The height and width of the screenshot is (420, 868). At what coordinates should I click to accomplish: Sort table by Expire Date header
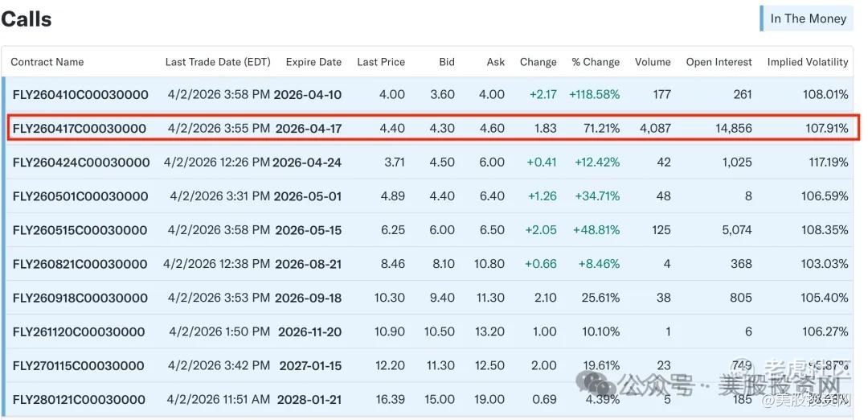click(x=313, y=62)
